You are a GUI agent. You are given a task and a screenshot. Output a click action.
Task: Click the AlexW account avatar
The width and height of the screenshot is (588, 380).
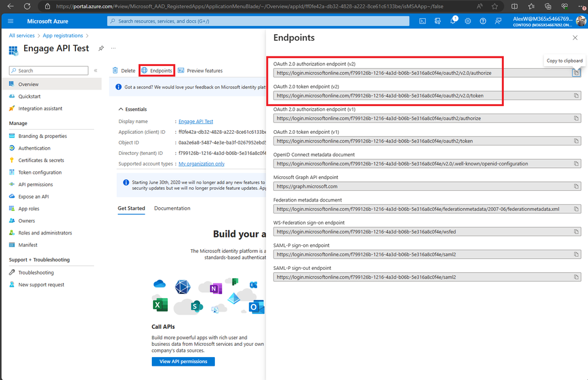coord(580,21)
